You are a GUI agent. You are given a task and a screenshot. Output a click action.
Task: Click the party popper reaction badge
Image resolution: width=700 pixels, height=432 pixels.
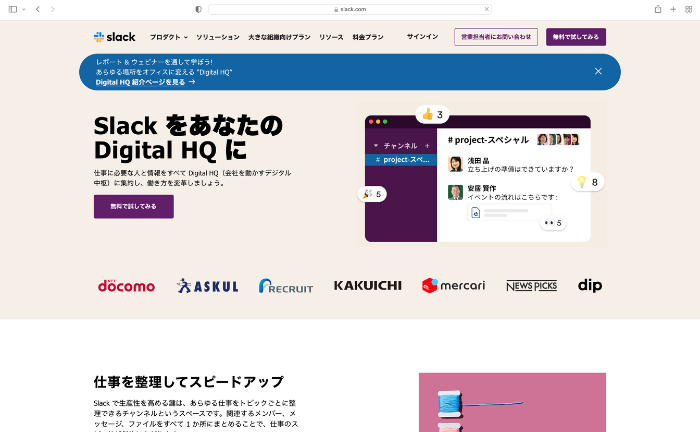point(373,194)
